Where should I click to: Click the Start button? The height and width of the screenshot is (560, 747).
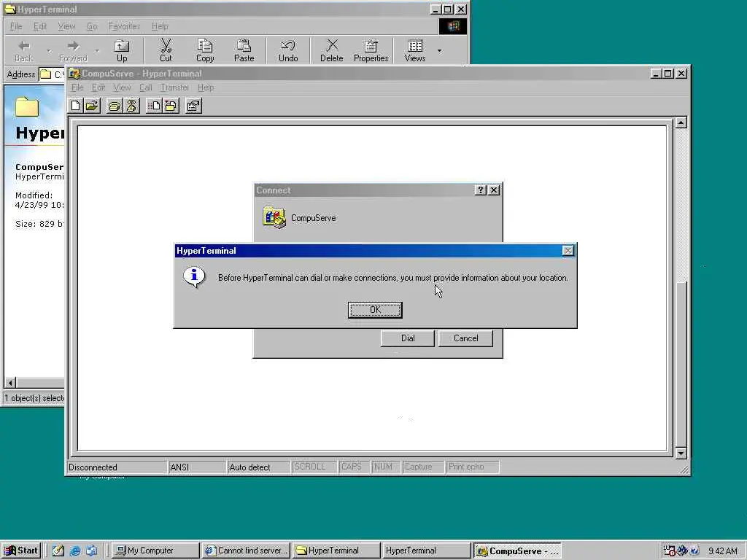point(21,551)
